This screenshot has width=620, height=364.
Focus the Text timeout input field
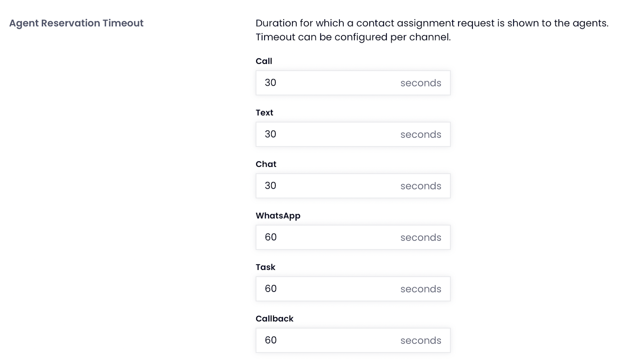coord(353,134)
